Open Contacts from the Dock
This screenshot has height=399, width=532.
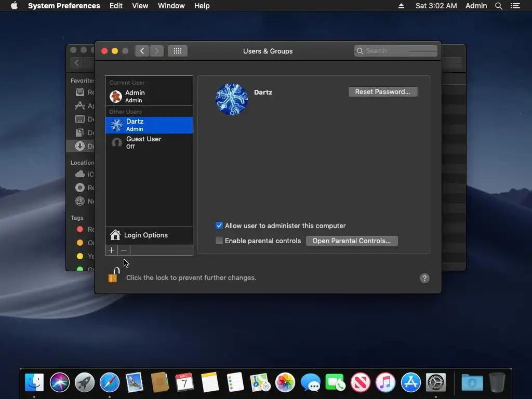pos(159,382)
